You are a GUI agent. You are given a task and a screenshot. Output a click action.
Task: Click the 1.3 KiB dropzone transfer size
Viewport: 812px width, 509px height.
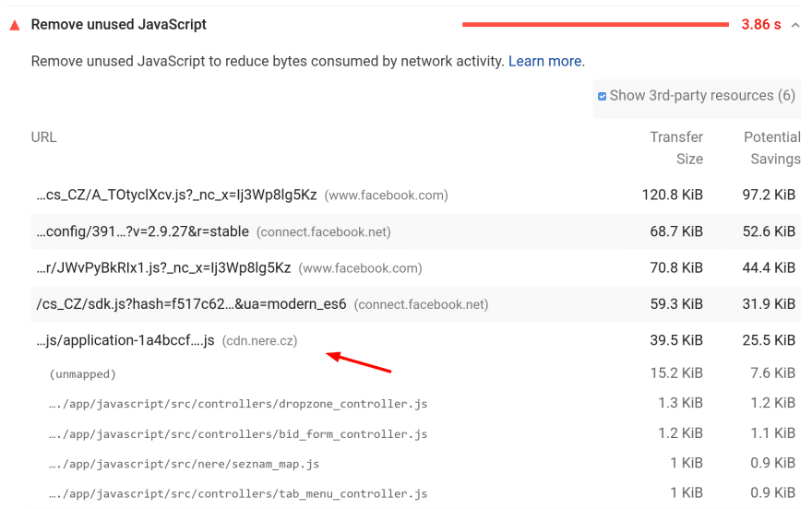tap(680, 403)
